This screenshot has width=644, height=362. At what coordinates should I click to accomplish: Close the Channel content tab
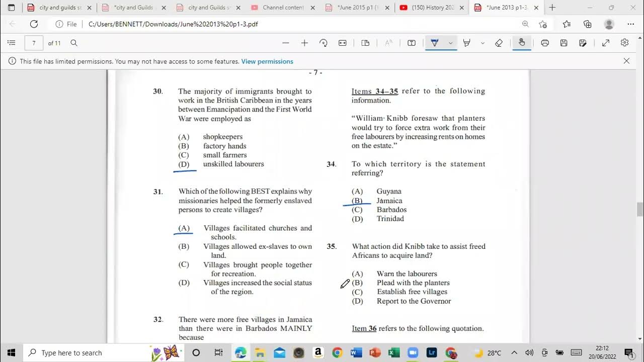(312, 8)
